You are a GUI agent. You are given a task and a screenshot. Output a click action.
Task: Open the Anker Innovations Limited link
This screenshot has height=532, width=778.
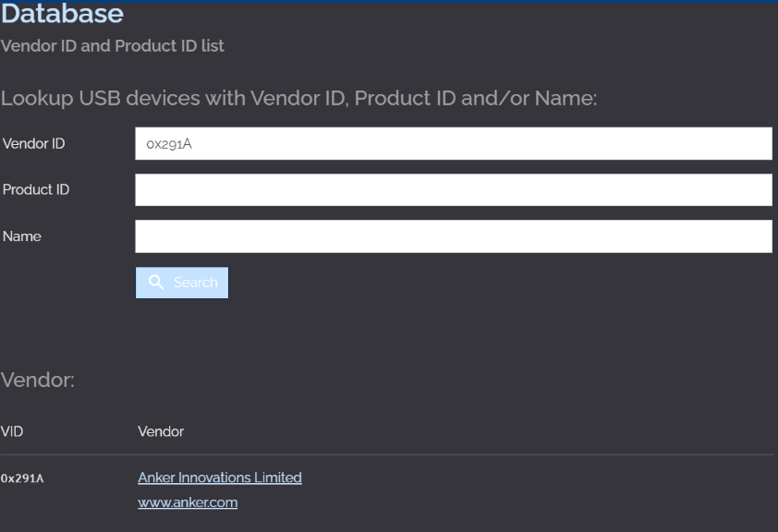(x=220, y=478)
